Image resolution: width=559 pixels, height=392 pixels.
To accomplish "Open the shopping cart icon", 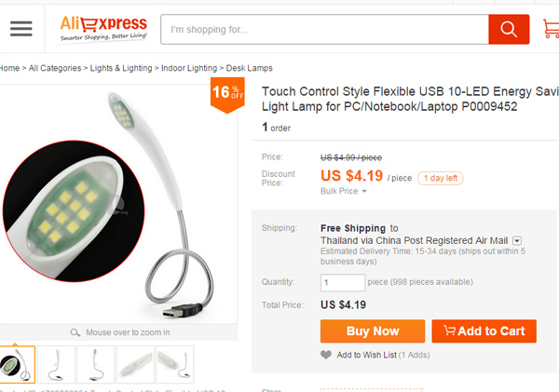I will (x=550, y=30).
